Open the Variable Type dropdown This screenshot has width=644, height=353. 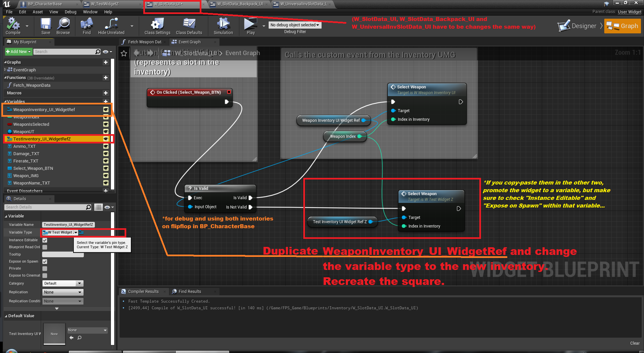(x=60, y=233)
